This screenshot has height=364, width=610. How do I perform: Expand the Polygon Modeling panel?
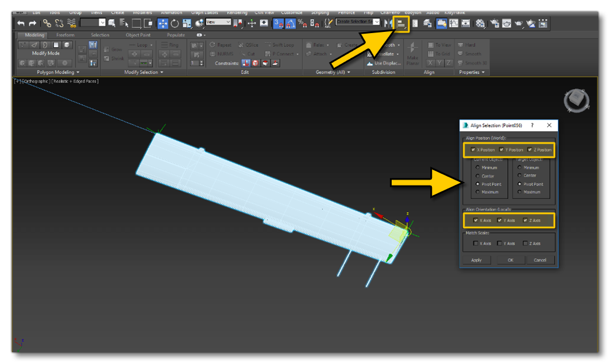tap(57, 72)
